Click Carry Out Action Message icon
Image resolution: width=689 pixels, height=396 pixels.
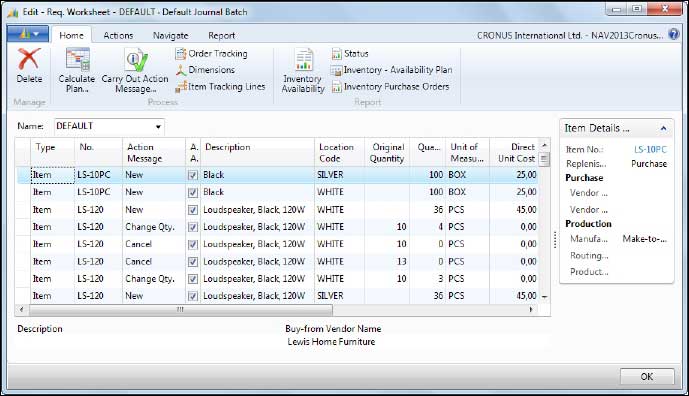click(135, 60)
